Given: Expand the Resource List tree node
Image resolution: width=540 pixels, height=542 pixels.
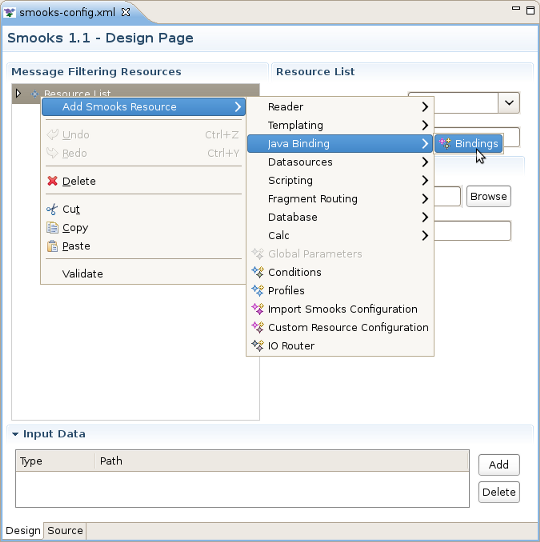Looking at the screenshot, I should click(x=18, y=93).
